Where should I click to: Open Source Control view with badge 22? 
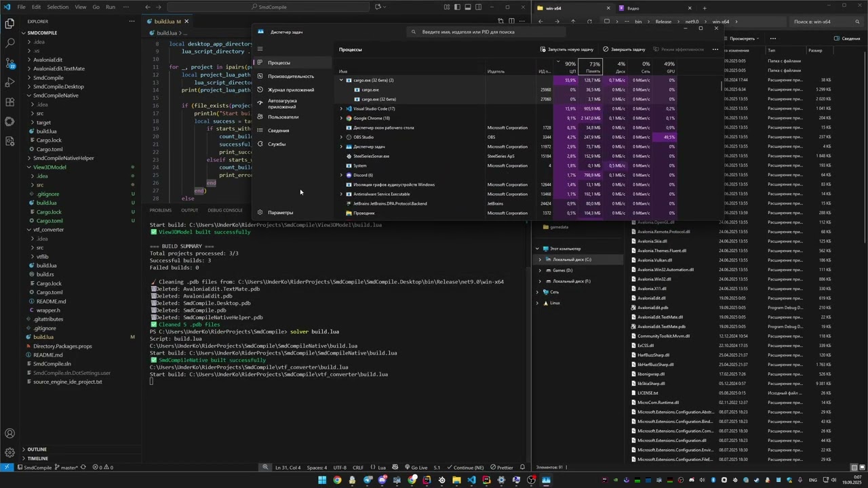click(x=9, y=63)
